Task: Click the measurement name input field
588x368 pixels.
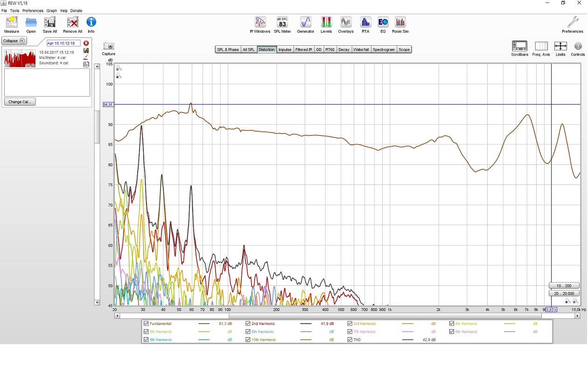Action: (63, 43)
